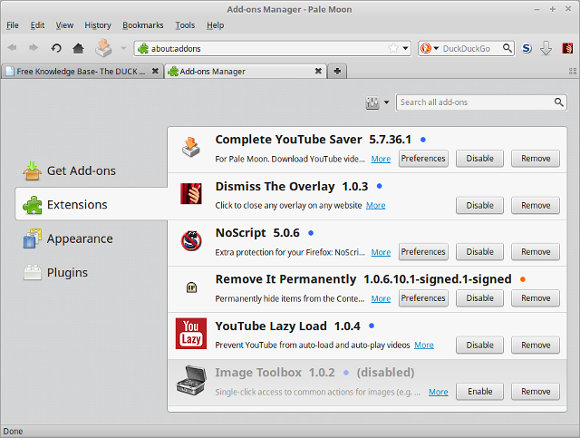Click the NoScript extension icon
This screenshot has height=438, width=580.
191,240
